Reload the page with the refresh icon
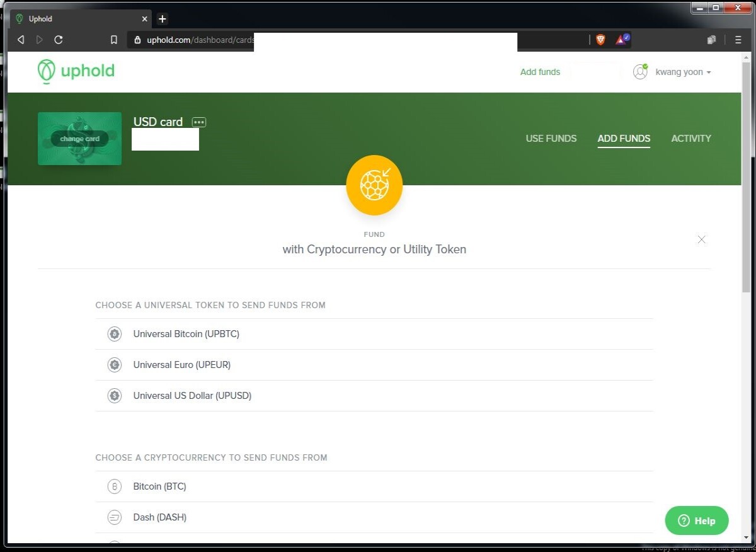This screenshot has height=552, width=756. click(59, 40)
